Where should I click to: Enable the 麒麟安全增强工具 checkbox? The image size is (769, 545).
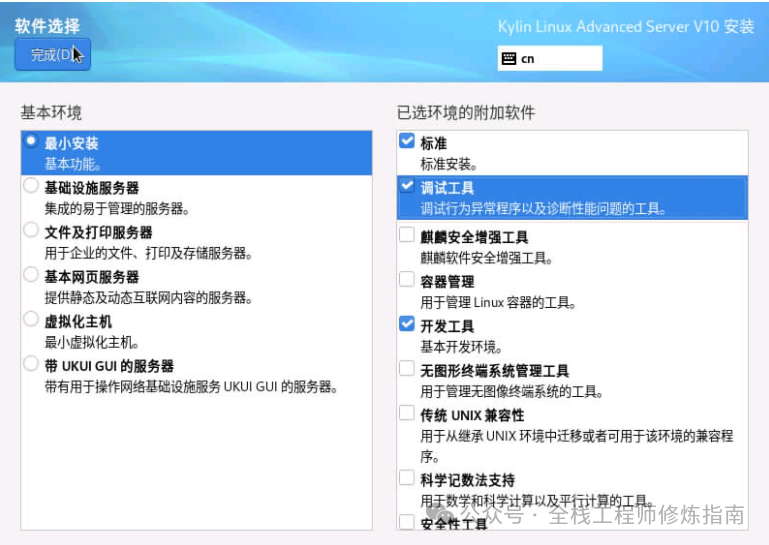coord(407,234)
